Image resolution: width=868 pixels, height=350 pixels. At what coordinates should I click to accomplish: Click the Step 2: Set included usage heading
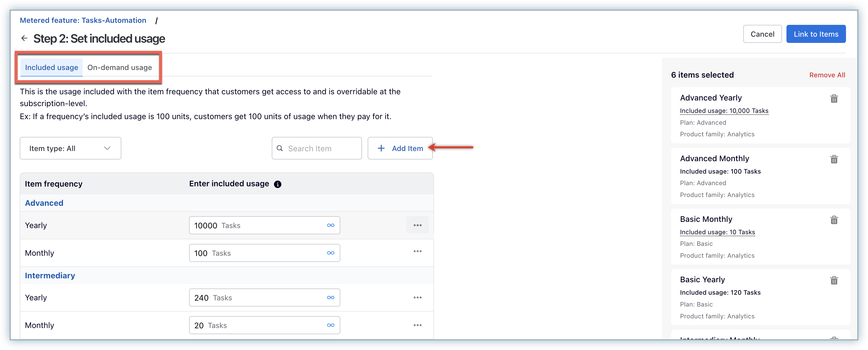click(x=99, y=38)
